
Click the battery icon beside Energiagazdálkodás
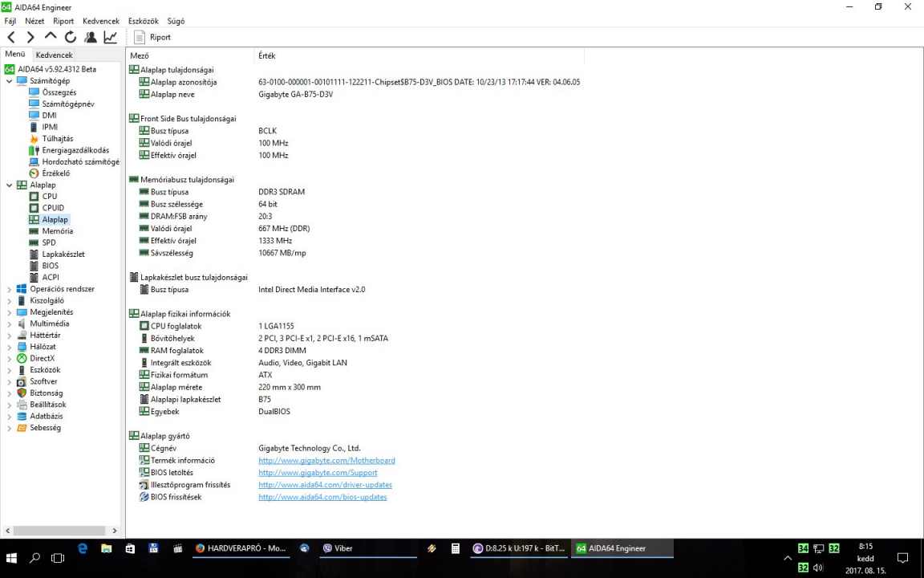coord(34,150)
